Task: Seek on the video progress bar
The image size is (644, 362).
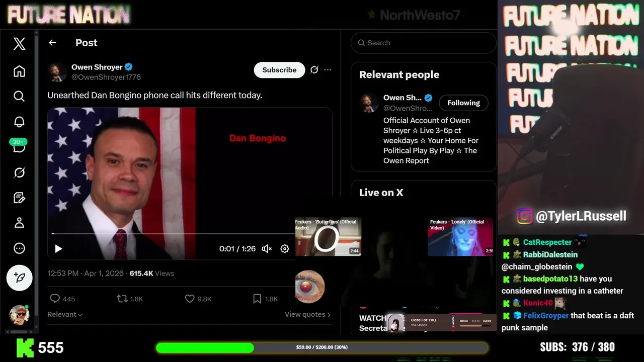Action: click(x=173, y=234)
